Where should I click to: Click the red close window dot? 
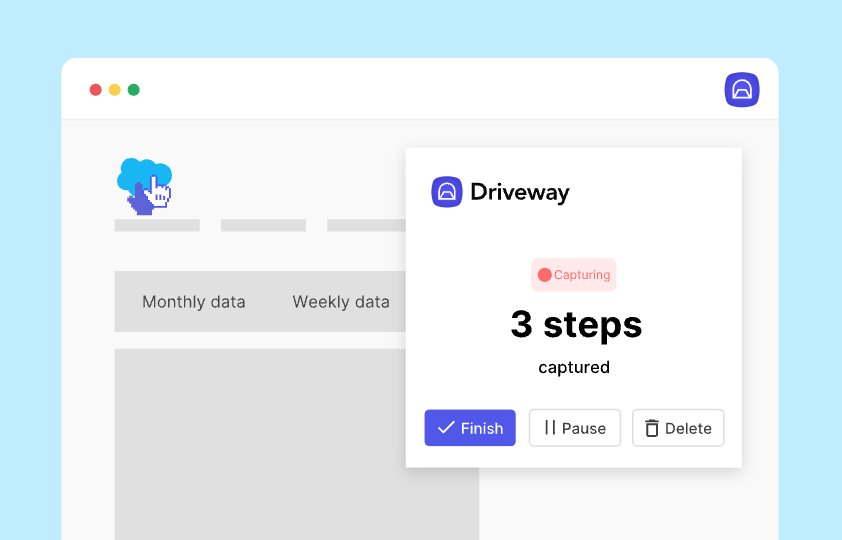tap(96, 90)
